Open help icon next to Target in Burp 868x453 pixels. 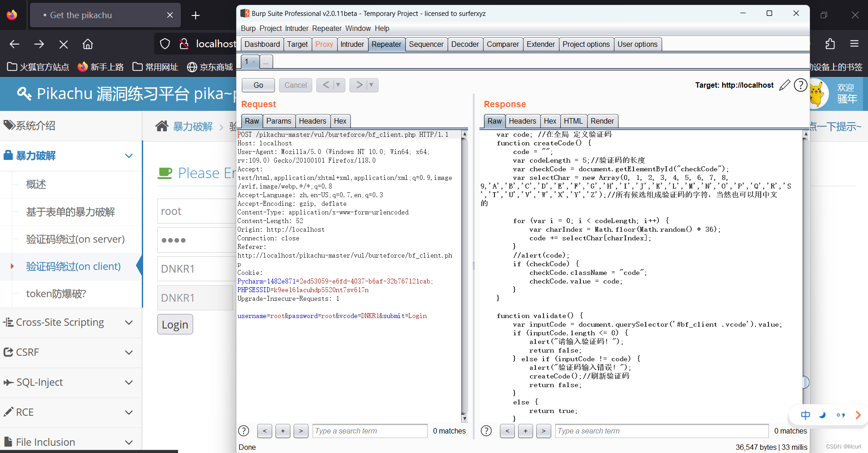coord(800,85)
